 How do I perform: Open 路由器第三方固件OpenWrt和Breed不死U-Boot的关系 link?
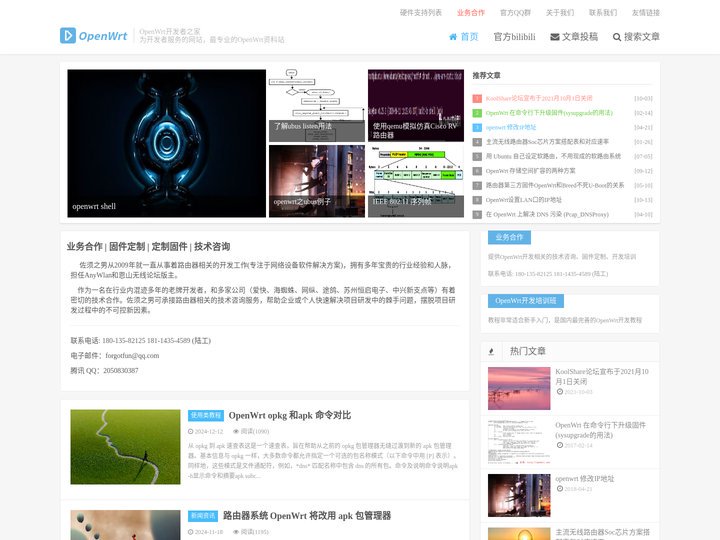[x=555, y=185]
